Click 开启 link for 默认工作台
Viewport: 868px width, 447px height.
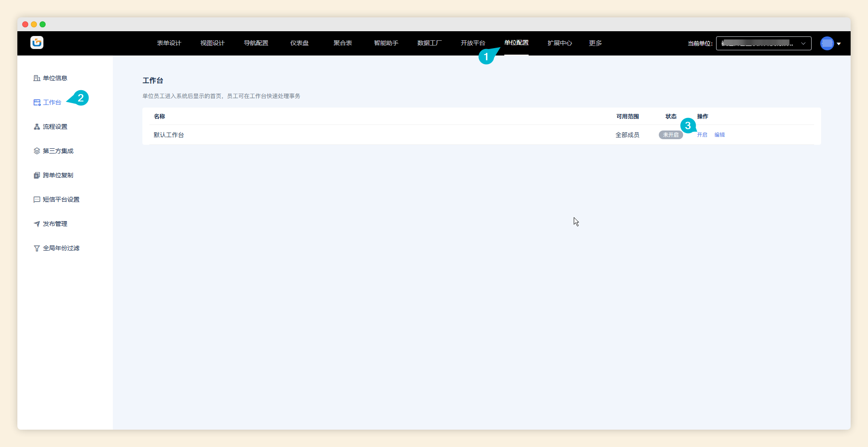[x=702, y=135]
